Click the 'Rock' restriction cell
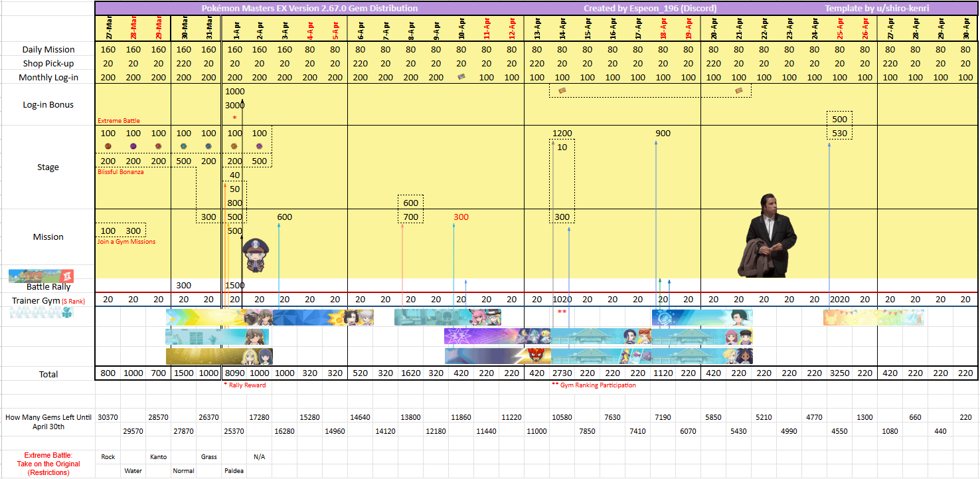Image resolution: width=980 pixels, height=479 pixels. pyautogui.click(x=108, y=457)
